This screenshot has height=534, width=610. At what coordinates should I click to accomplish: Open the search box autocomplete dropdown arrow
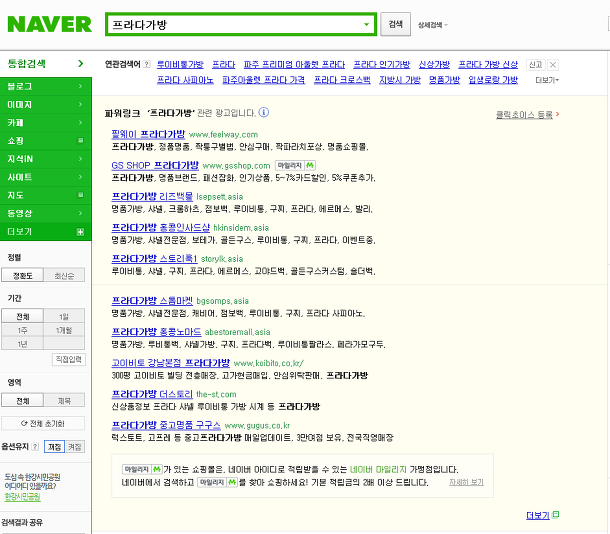pos(366,25)
